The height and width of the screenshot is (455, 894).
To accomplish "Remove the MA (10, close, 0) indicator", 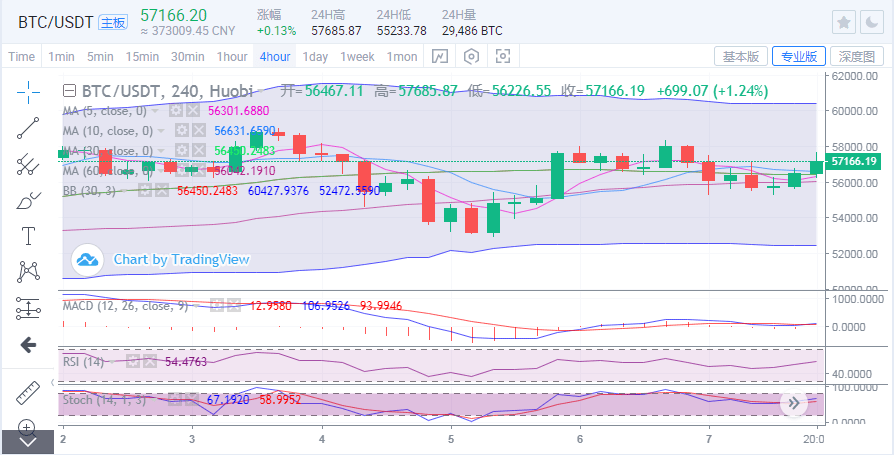I will [x=198, y=131].
